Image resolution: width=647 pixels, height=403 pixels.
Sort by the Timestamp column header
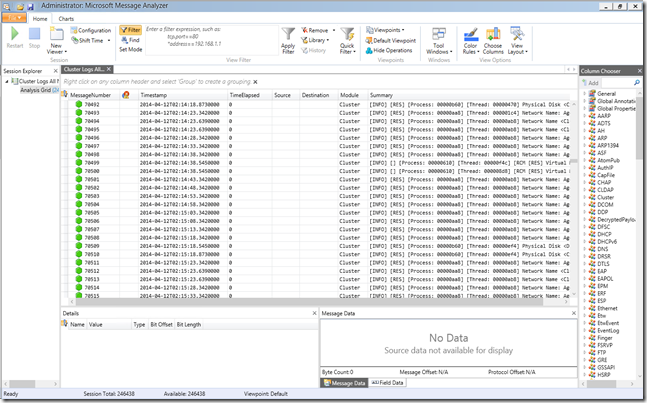point(155,94)
